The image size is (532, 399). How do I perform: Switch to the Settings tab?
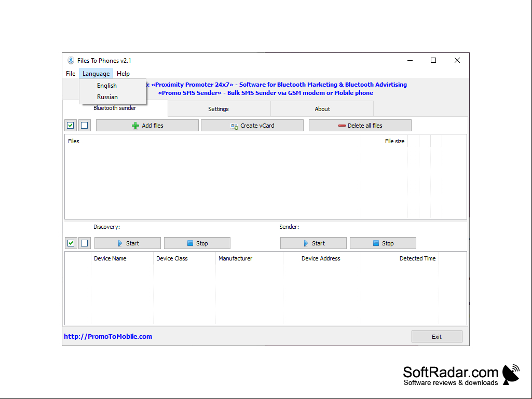[219, 109]
